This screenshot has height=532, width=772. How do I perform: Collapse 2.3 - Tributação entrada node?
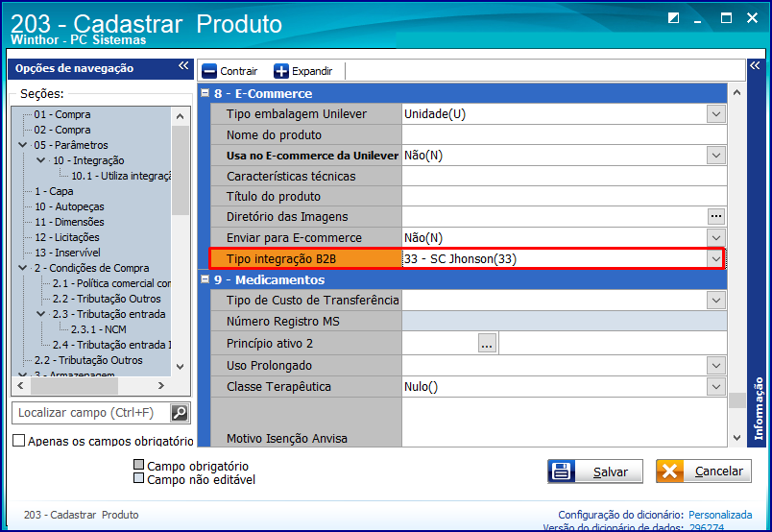(41, 314)
